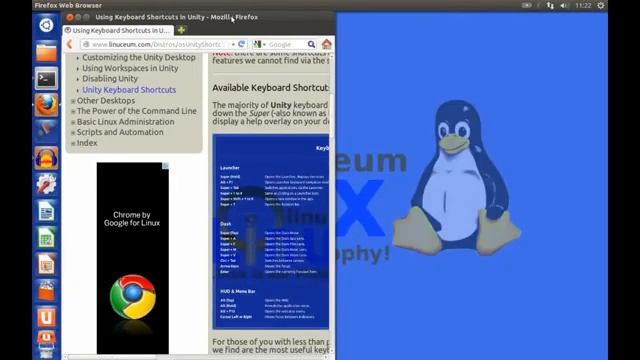Click Available Keyboard Shortcuts heading
Screen dimensions: 640x360
coord(271,88)
